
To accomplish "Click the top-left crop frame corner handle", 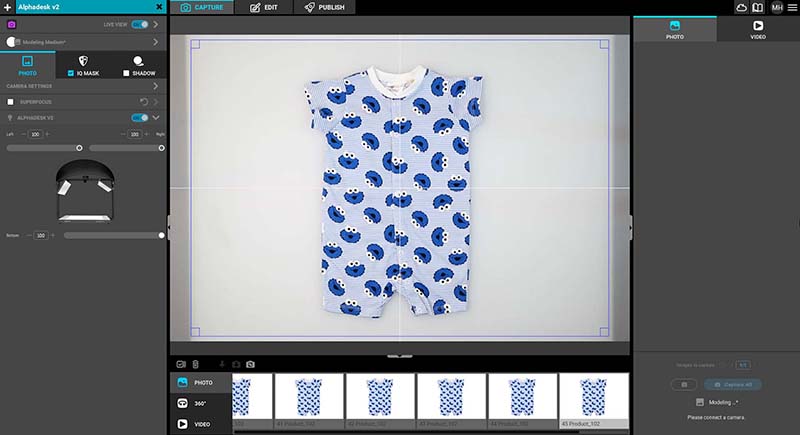I will (195, 44).
